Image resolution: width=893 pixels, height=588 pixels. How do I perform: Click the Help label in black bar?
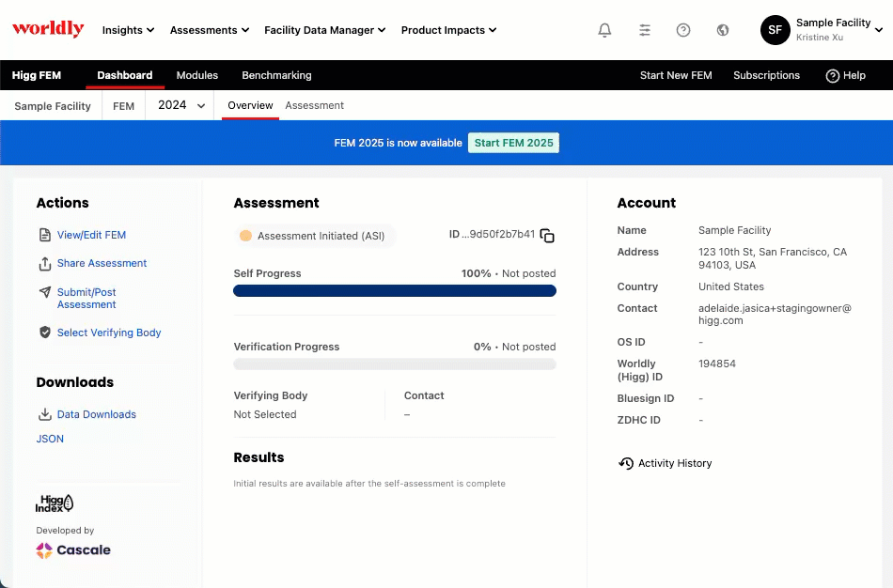[x=854, y=75]
